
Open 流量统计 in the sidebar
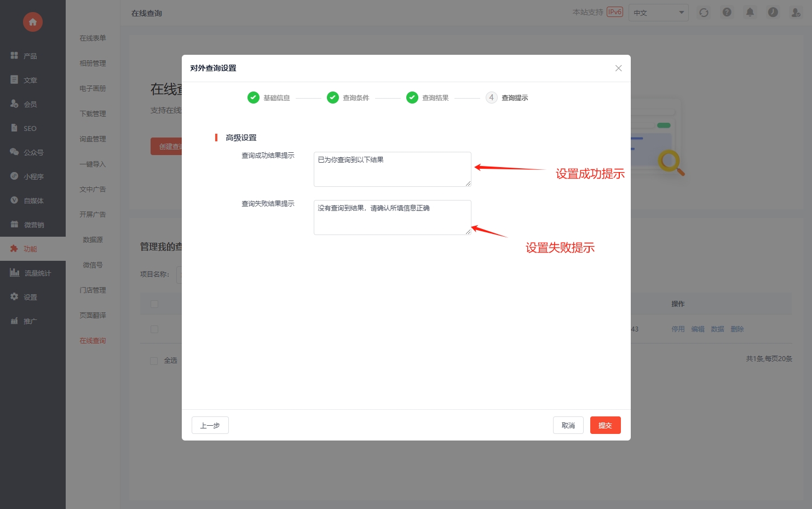pyautogui.click(x=33, y=273)
